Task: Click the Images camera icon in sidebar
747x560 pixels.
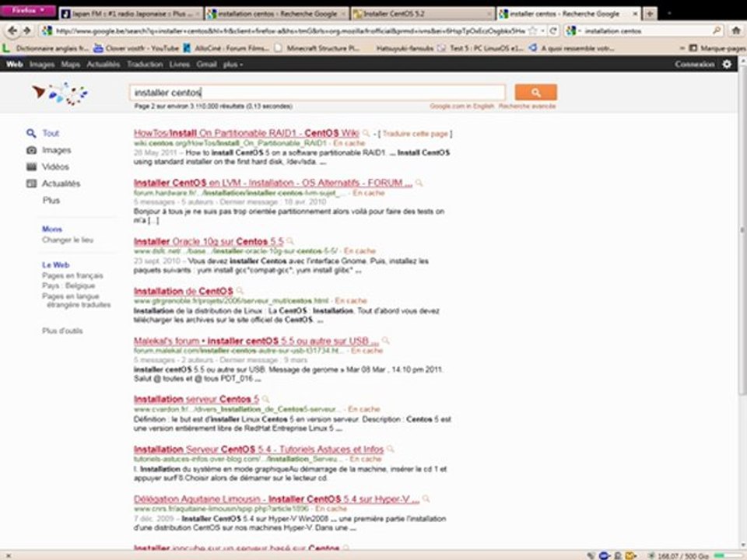Action: point(31,150)
